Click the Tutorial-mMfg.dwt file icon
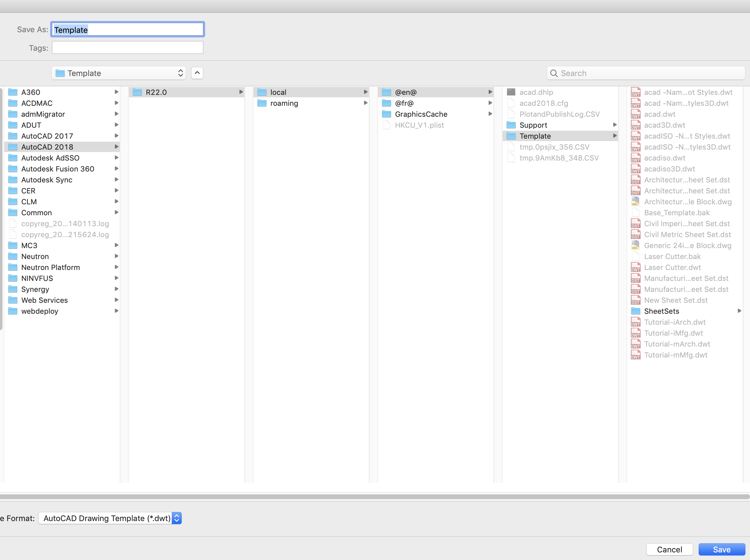The width and height of the screenshot is (750, 560). pos(635,355)
